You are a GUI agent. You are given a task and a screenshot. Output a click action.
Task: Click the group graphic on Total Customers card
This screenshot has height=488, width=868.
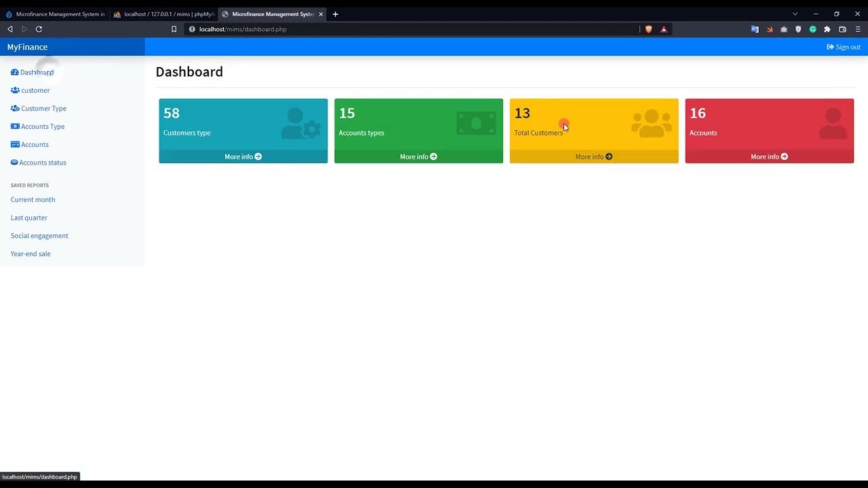coord(652,124)
